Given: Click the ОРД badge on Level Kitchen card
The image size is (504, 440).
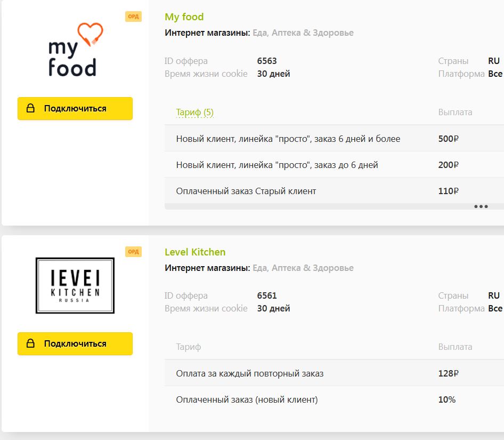Looking at the screenshot, I should (x=133, y=252).
